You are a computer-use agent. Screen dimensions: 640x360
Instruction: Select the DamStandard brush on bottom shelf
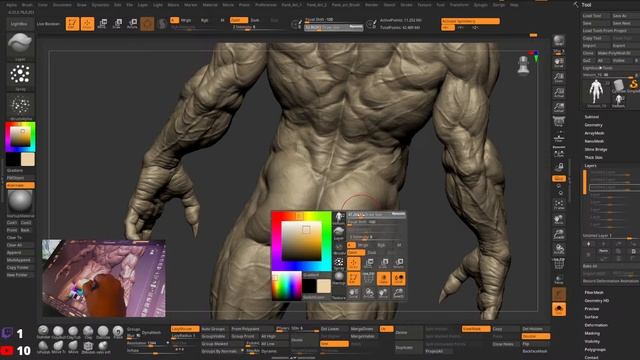(x=103, y=332)
